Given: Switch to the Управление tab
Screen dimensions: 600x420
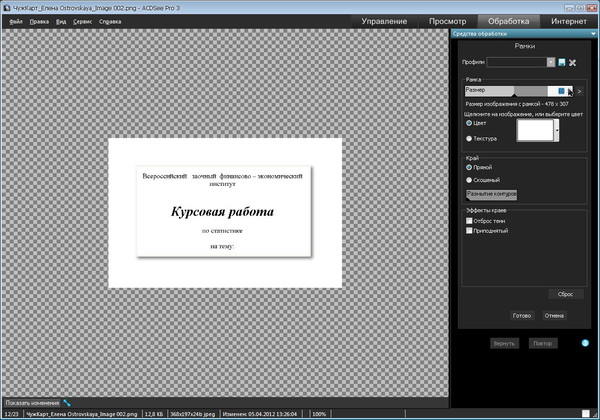Looking at the screenshot, I should click(384, 21).
